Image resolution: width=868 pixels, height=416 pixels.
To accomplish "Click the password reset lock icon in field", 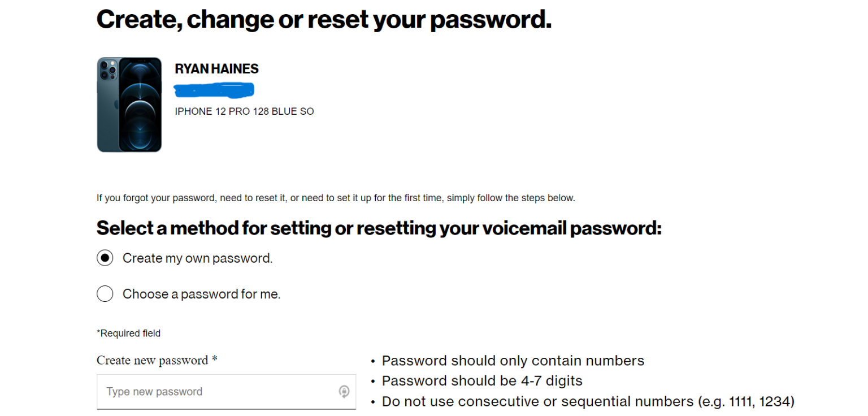I will coord(345,391).
